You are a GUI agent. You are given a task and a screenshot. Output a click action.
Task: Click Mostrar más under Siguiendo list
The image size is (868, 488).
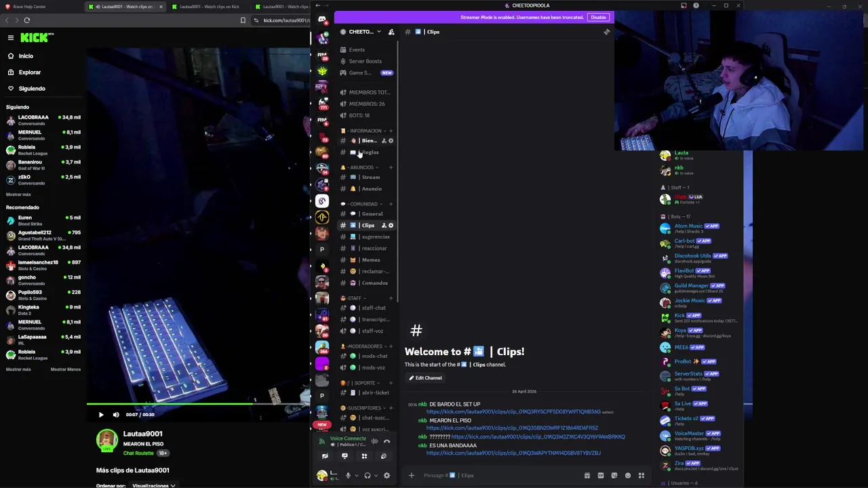[x=18, y=195]
